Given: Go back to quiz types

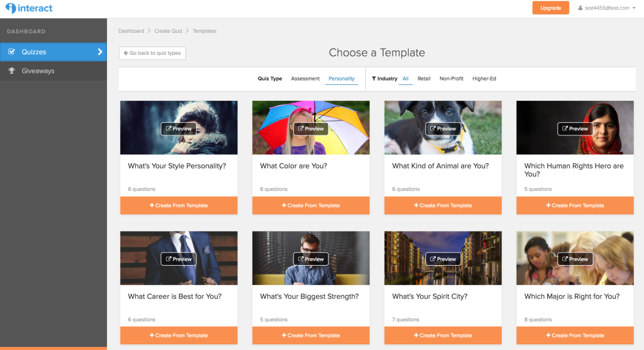Looking at the screenshot, I should [x=152, y=53].
